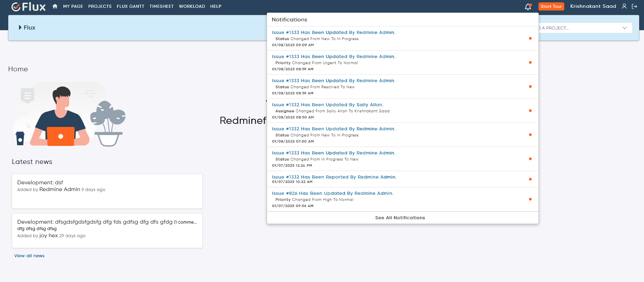This screenshot has height=282, width=644.
Task: Open the Workload menu item
Action: [x=192, y=6]
